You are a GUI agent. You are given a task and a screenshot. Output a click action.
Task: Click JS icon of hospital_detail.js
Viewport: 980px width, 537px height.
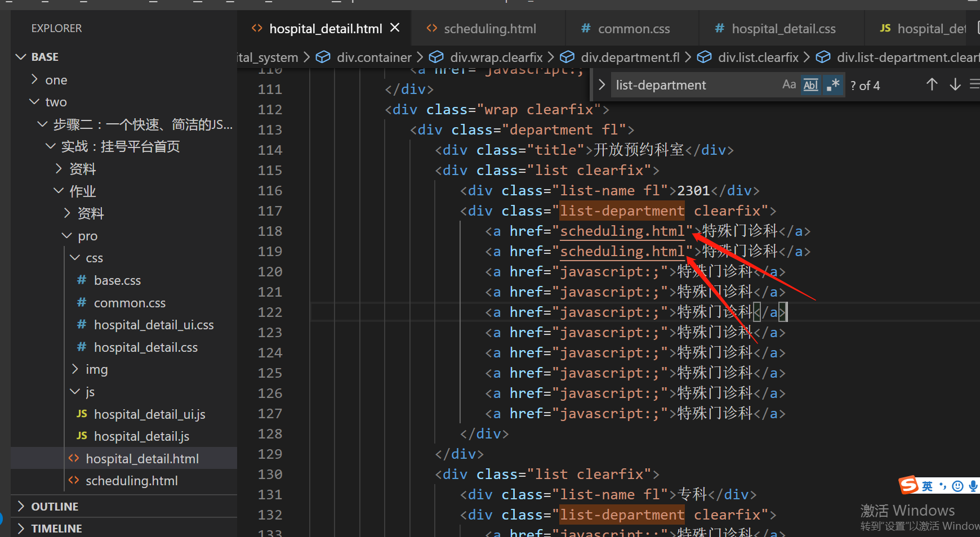(82, 436)
